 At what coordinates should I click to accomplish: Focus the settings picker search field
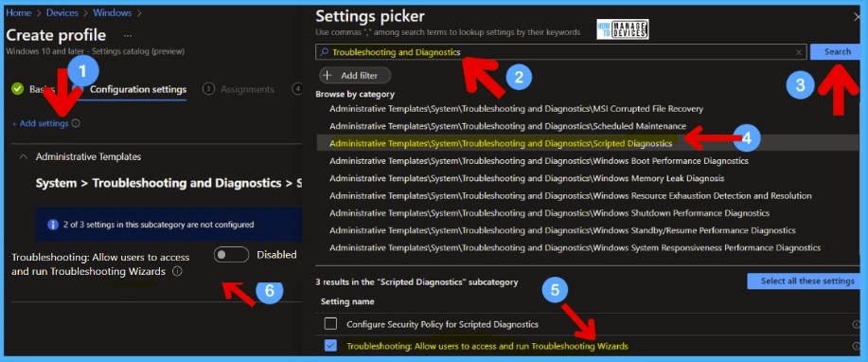561,52
